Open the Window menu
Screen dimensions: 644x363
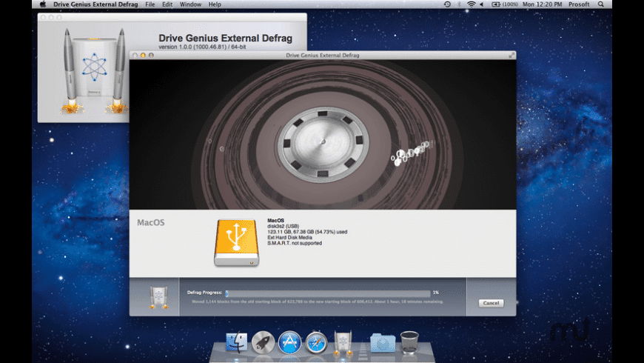190,4
